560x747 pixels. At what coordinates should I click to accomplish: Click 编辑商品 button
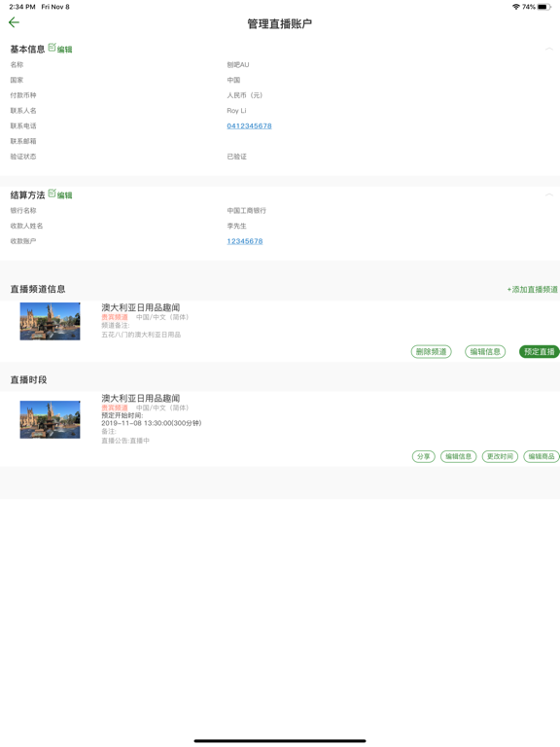(x=542, y=456)
